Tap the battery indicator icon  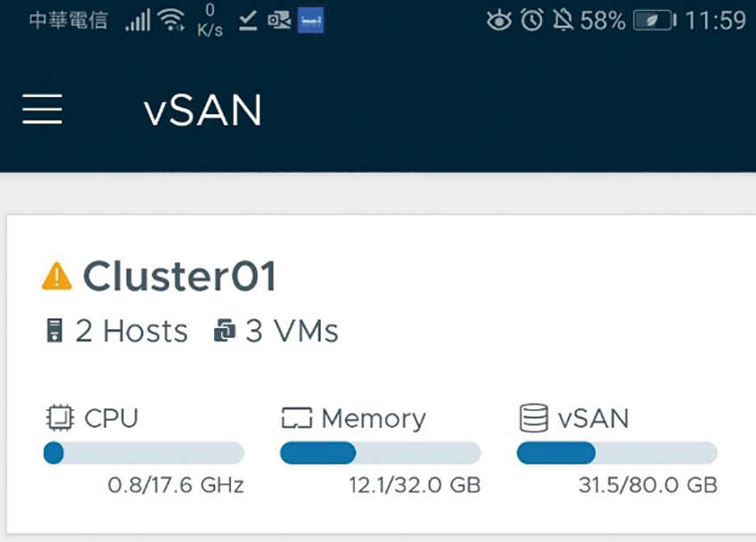[x=654, y=21]
